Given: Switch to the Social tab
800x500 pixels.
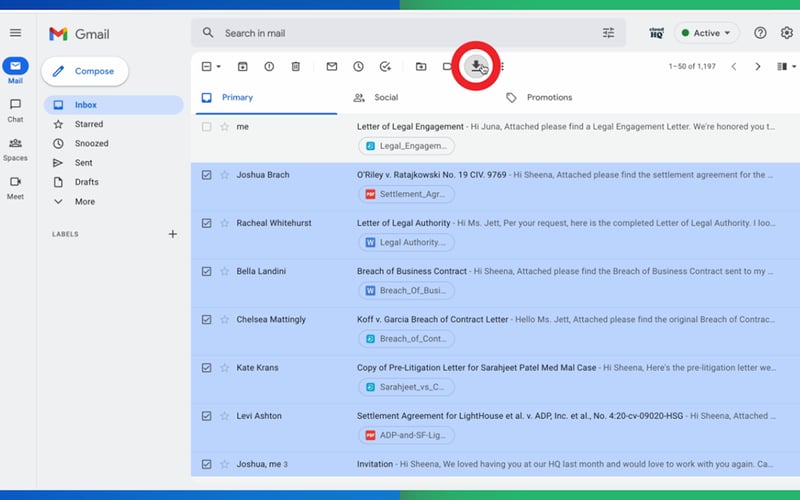Looking at the screenshot, I should [376, 97].
